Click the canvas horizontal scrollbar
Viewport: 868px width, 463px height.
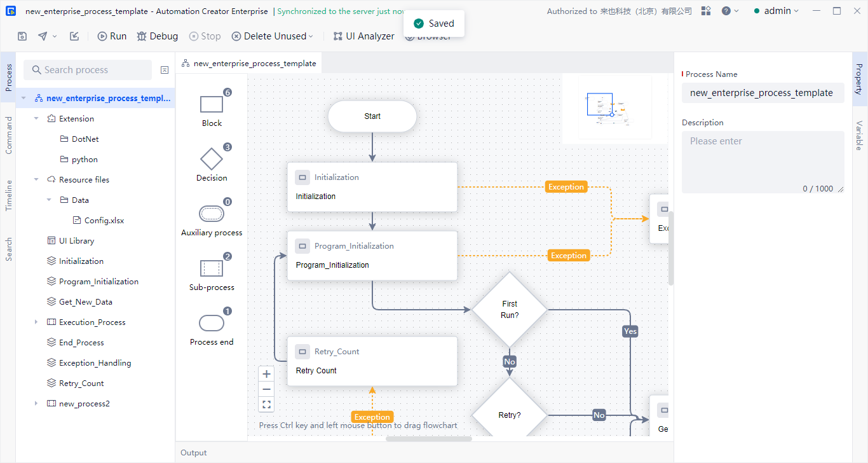pyautogui.click(x=429, y=438)
